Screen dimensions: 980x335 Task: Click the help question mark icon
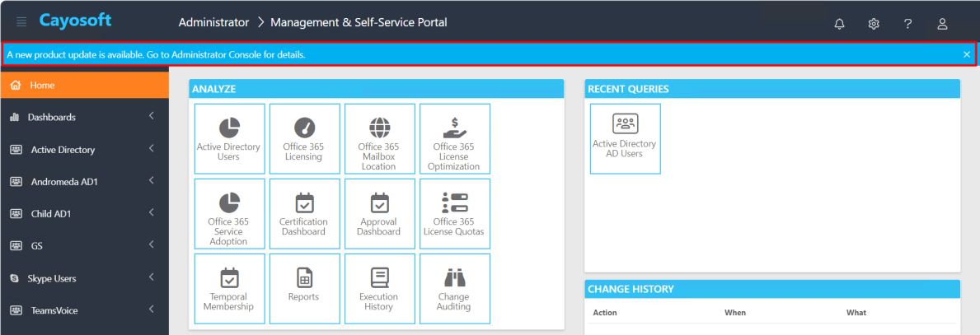point(908,24)
